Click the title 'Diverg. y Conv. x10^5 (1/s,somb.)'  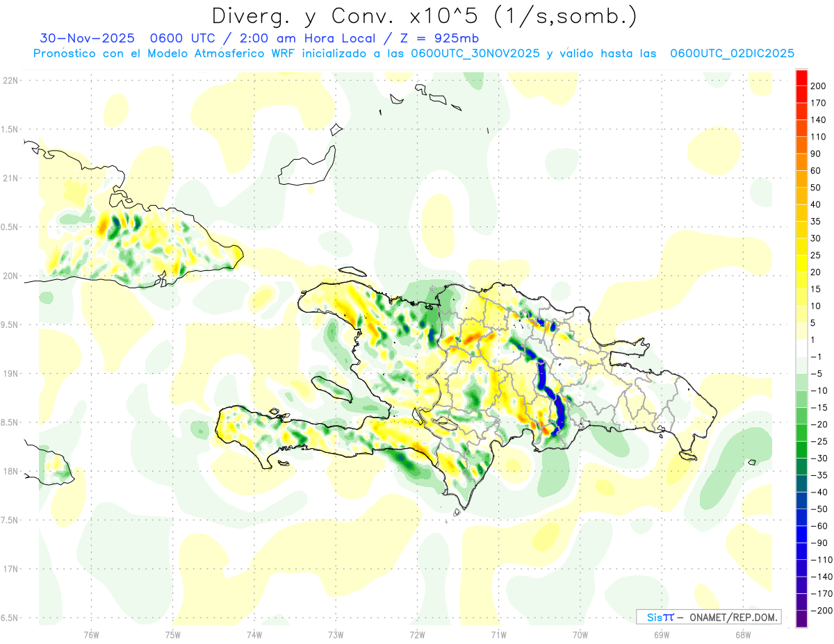424,16
